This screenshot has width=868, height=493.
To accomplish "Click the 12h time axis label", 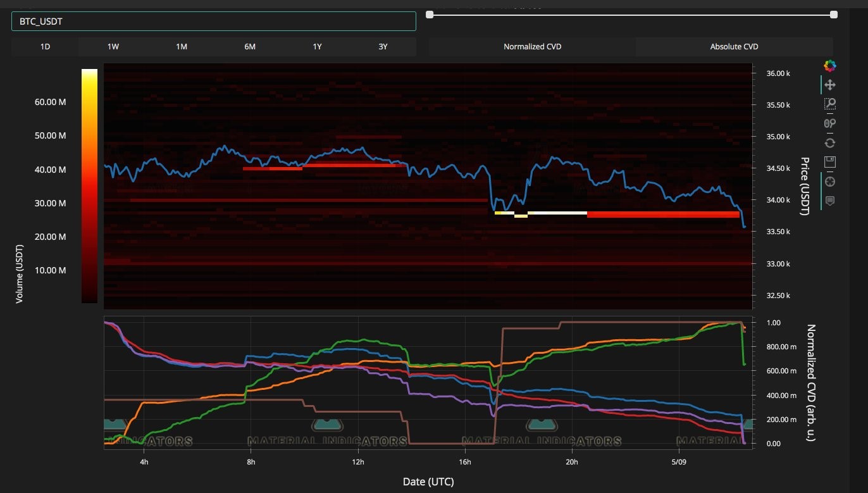I will [x=357, y=461].
